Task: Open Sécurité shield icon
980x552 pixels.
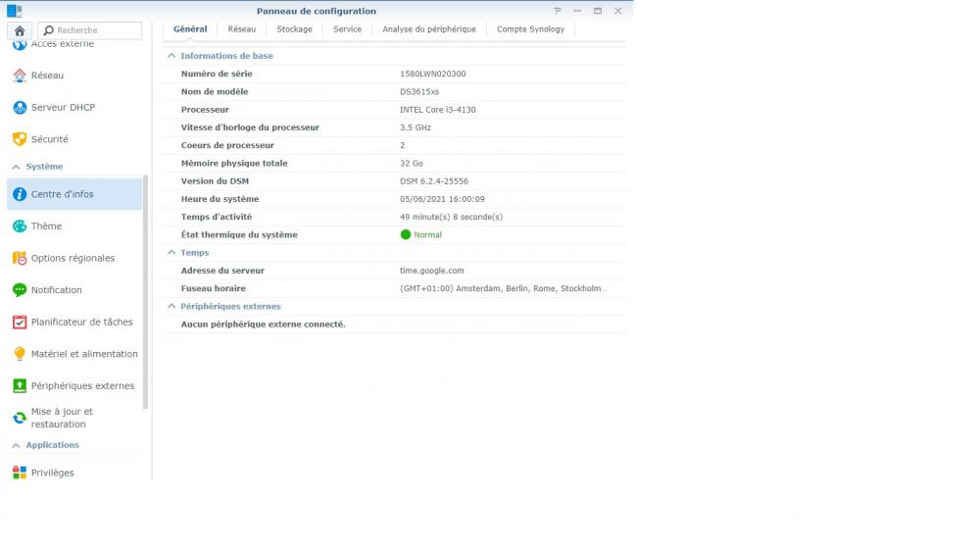Action: click(20, 139)
